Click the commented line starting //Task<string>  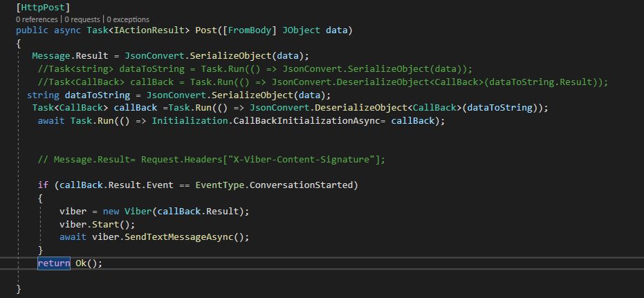click(255, 69)
